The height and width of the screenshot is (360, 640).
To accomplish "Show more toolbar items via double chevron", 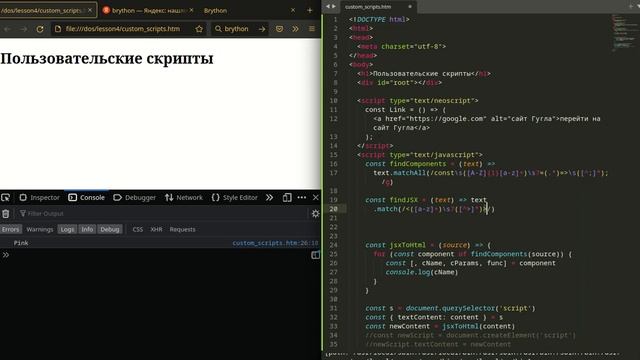I will (295, 29).
